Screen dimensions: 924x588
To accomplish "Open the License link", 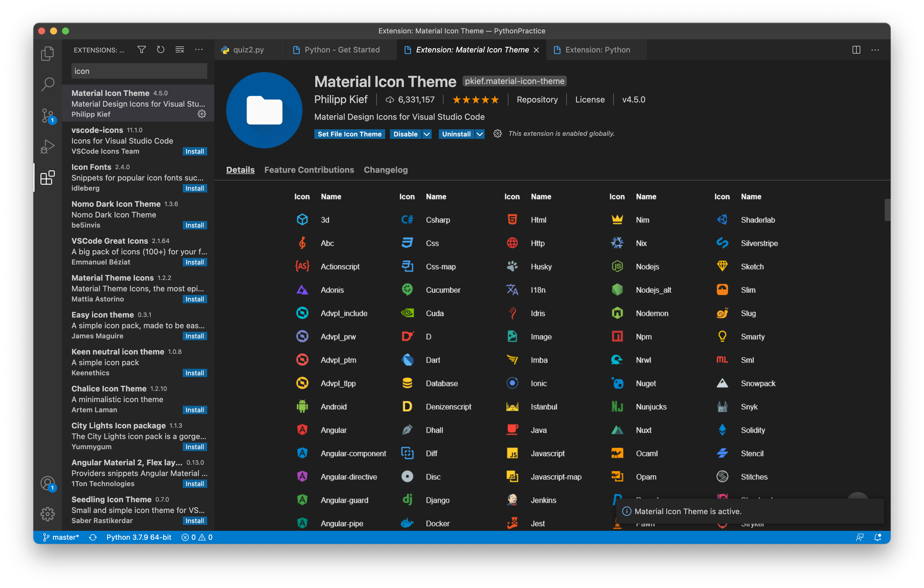I will (x=590, y=100).
